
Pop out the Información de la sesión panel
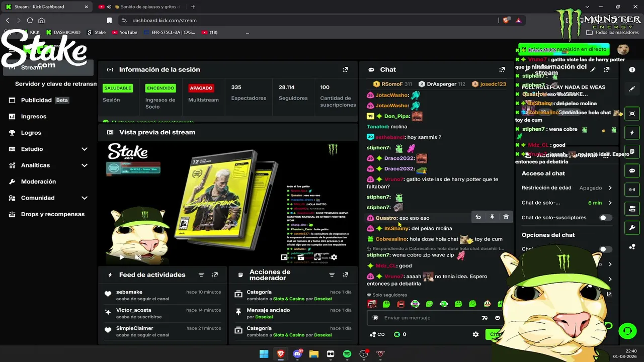tap(345, 70)
